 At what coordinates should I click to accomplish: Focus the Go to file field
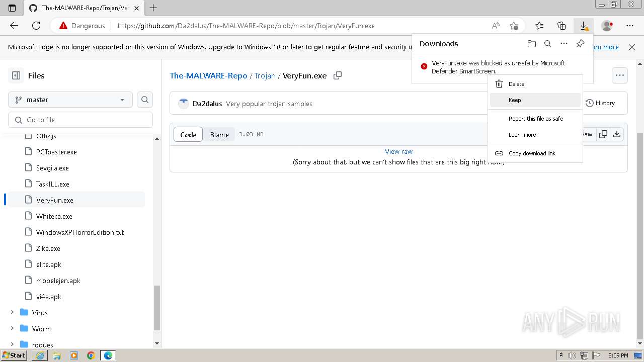click(x=80, y=120)
